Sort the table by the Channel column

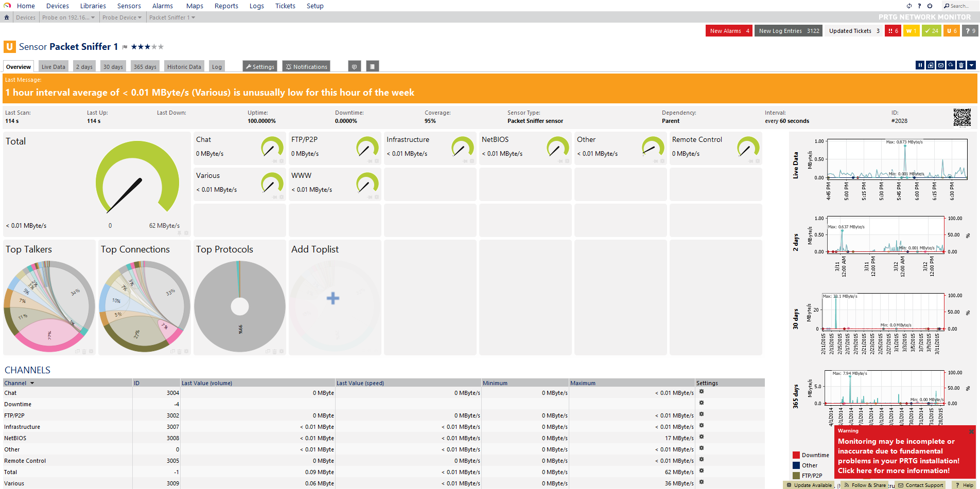tap(19, 383)
